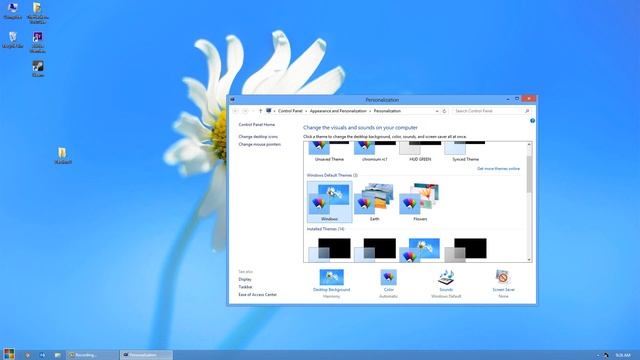Click the Up arrow in address bar
This screenshot has height=360, width=640.
click(x=260, y=111)
